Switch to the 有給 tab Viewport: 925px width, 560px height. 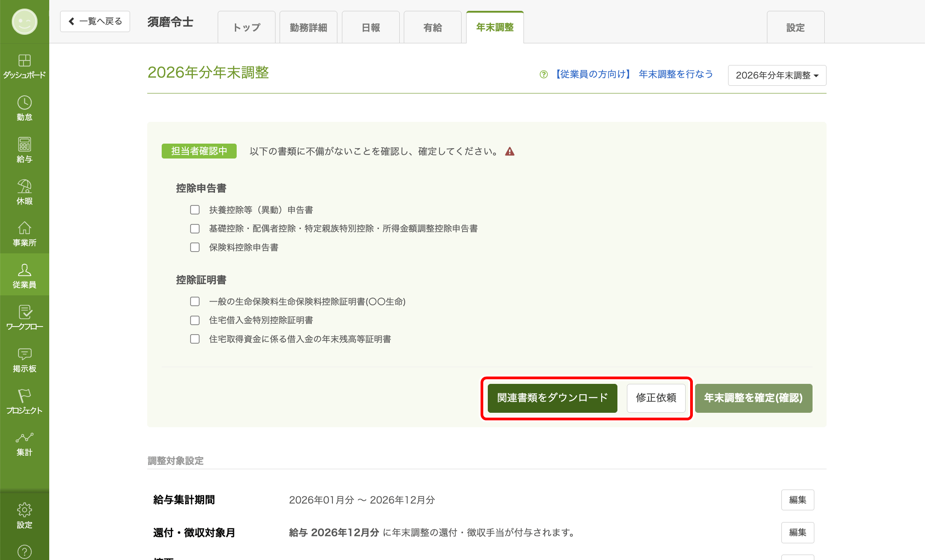433,28
